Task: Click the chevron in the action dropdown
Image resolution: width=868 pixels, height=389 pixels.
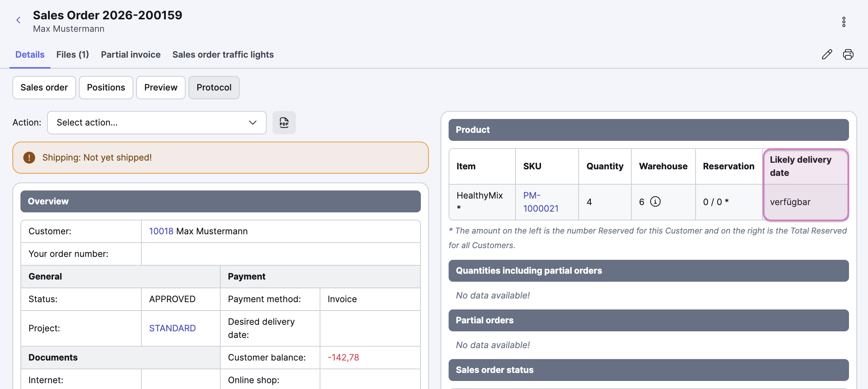Action: [x=252, y=123]
